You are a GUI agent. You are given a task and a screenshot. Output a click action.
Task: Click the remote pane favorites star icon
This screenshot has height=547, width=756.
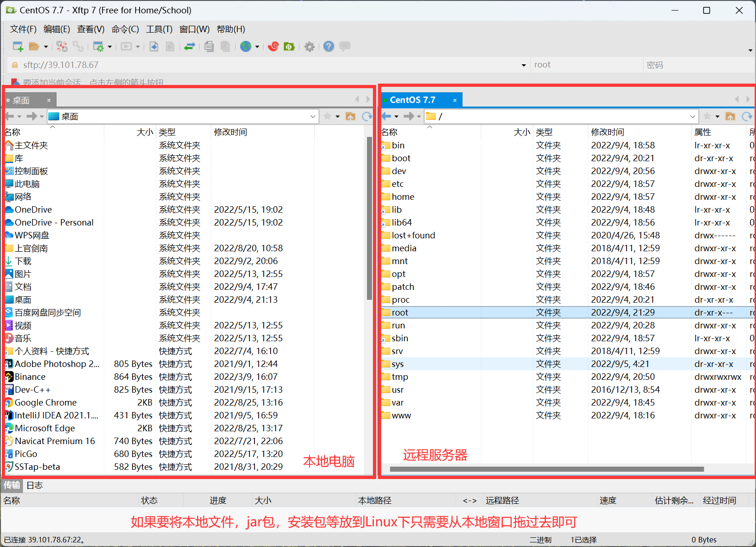coord(708,117)
